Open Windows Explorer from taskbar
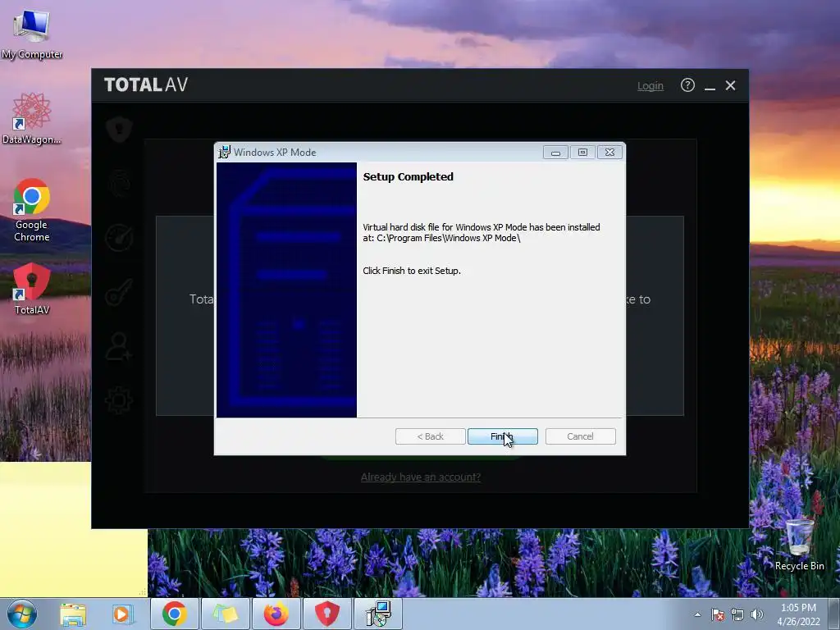Image resolution: width=840 pixels, height=630 pixels. tap(73, 614)
